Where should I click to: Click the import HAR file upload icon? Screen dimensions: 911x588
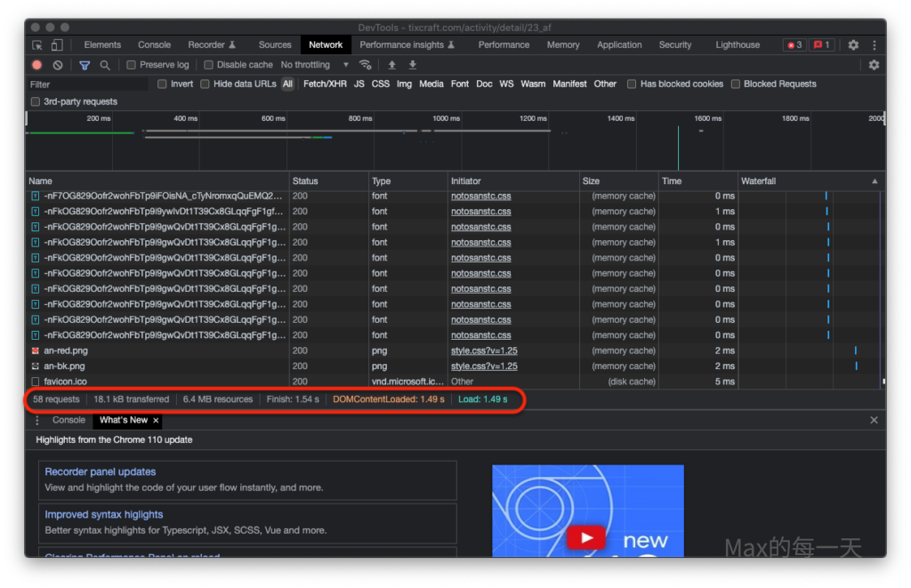(391, 65)
